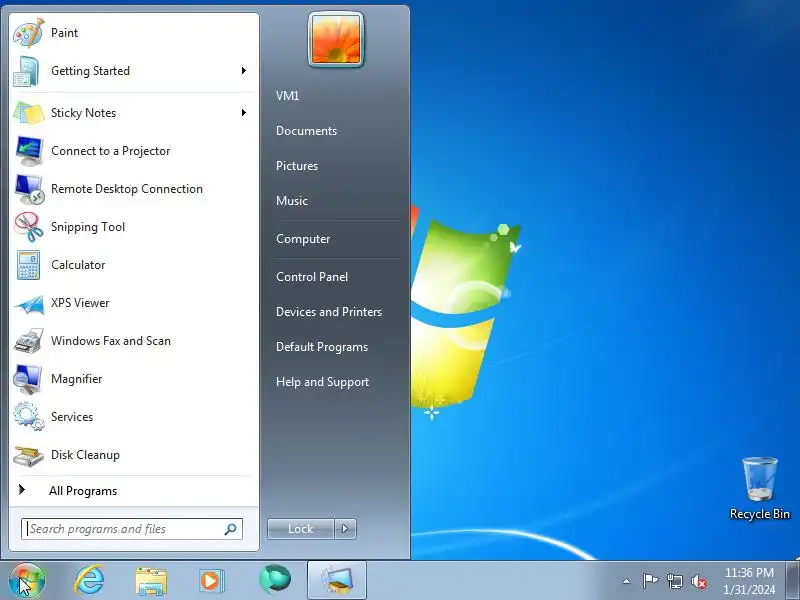Screen dimensions: 800x600
Task: Click the Disk Cleanup text label
Action: pyautogui.click(x=85, y=455)
